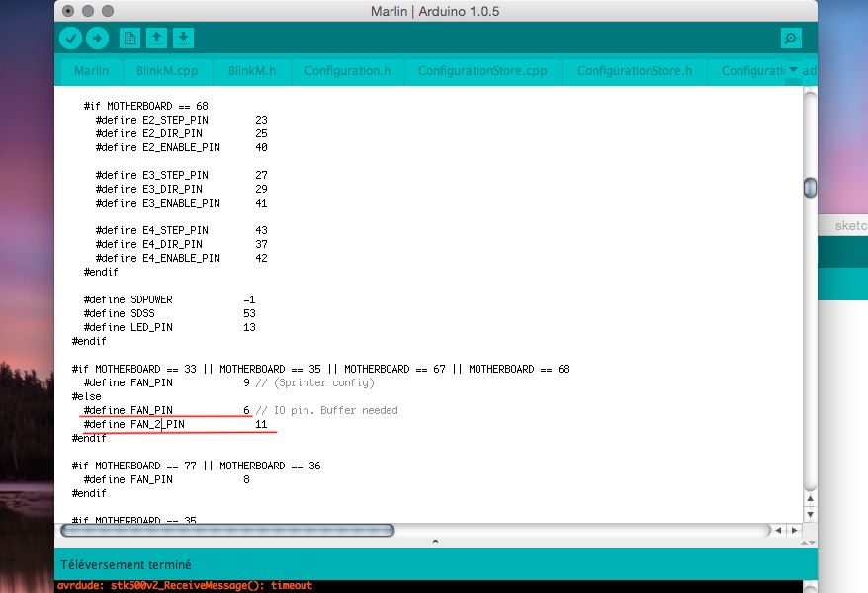Click the Upload arrow button

[98, 39]
